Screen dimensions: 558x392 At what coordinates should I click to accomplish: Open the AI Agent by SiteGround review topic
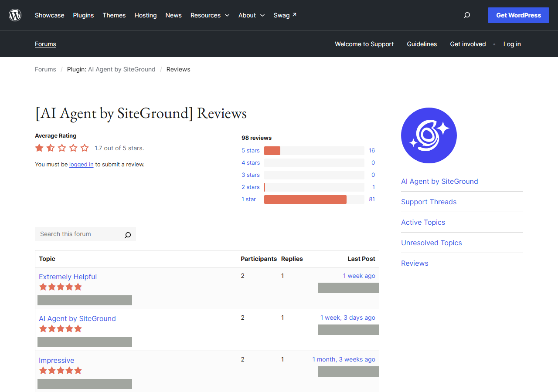pos(77,318)
